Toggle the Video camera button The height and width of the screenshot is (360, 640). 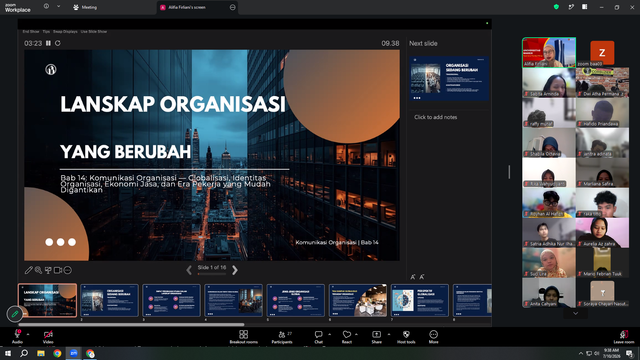[x=48, y=336]
